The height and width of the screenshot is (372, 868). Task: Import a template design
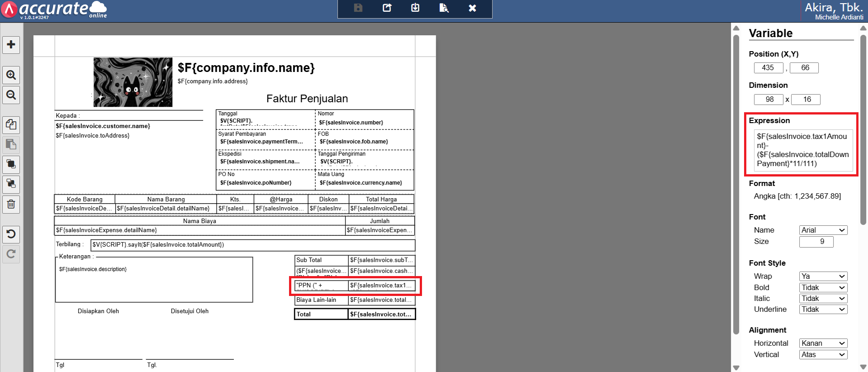pyautogui.click(x=415, y=8)
